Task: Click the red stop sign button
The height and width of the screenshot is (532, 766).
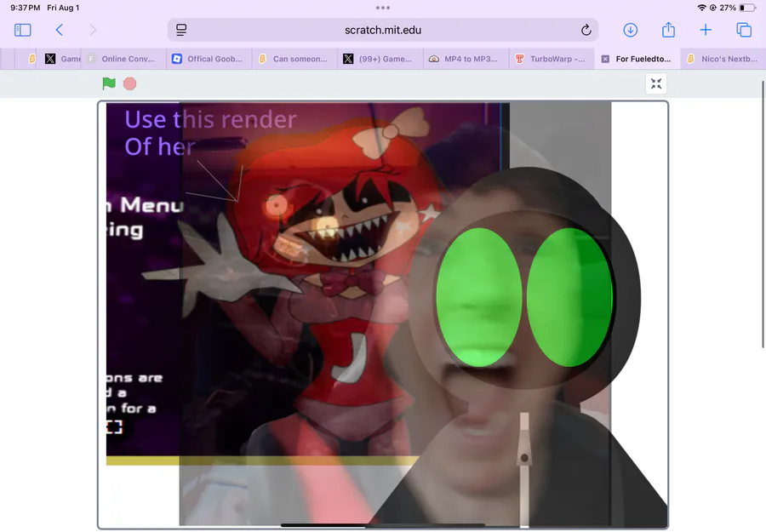Action: (x=129, y=84)
